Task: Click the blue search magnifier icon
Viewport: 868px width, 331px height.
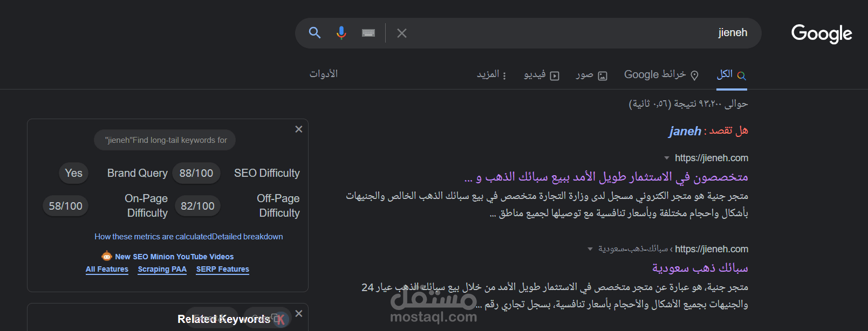Action: click(315, 33)
